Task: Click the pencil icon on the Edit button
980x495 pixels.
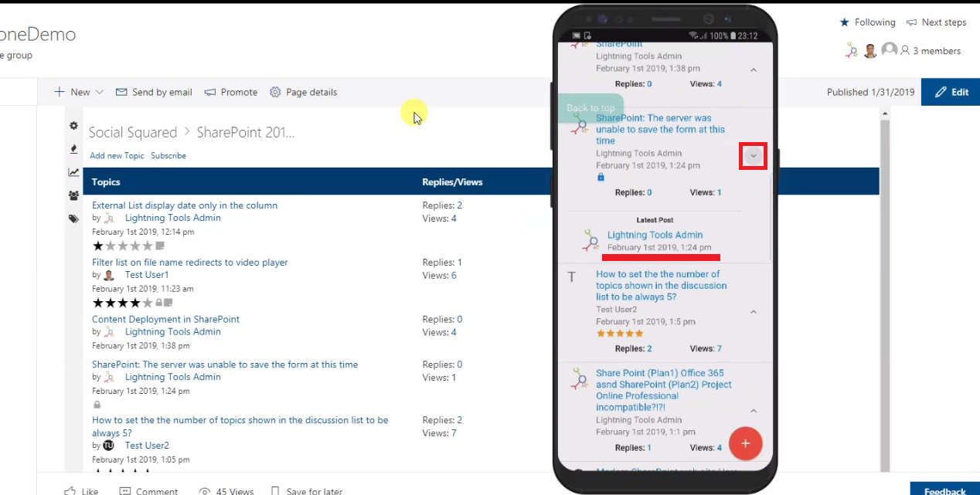Action: click(940, 92)
